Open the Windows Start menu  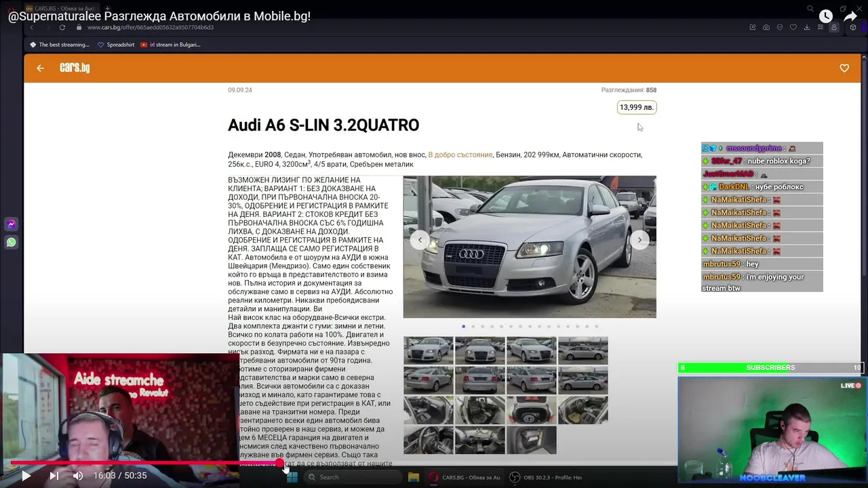[x=292, y=477]
